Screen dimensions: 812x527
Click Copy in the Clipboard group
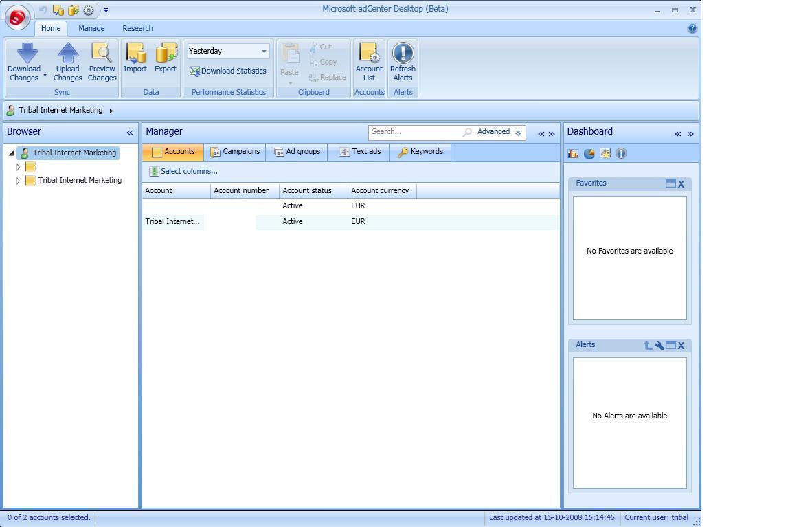coord(323,63)
